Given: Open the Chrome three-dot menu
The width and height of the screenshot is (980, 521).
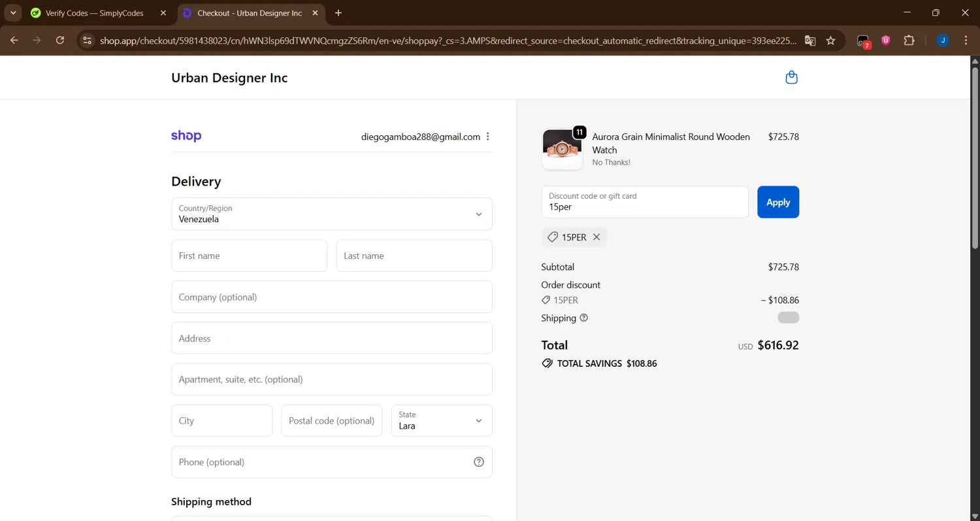Looking at the screenshot, I should tap(966, 41).
